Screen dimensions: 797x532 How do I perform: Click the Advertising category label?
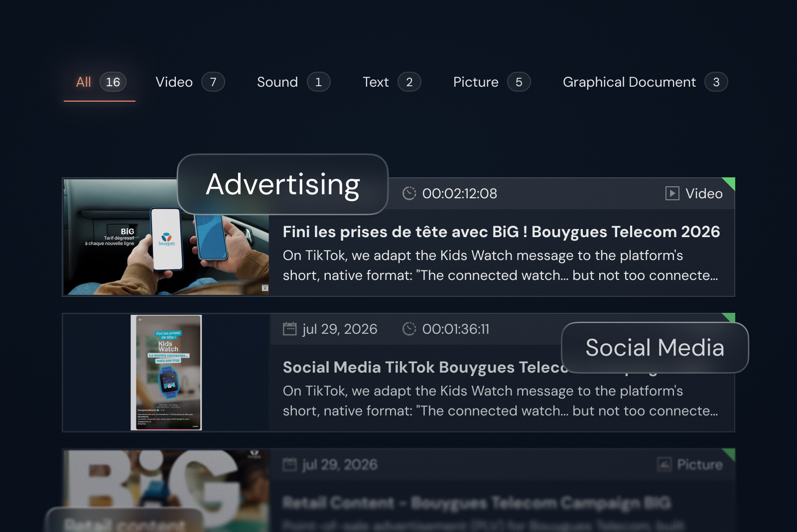tap(282, 184)
